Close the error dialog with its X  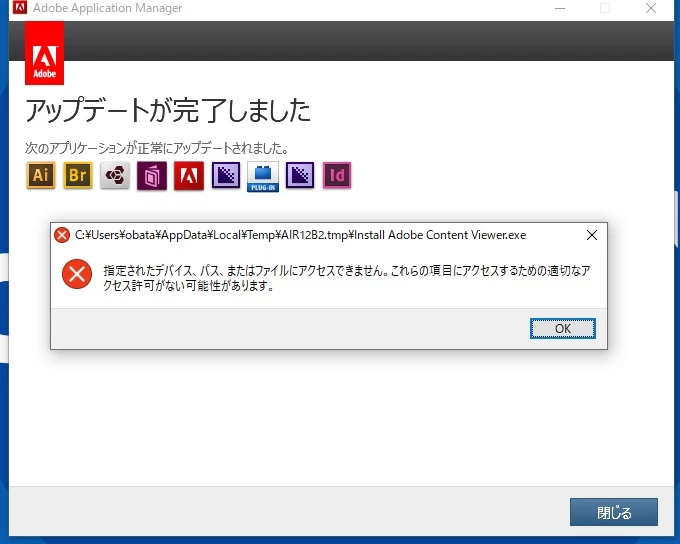point(592,235)
